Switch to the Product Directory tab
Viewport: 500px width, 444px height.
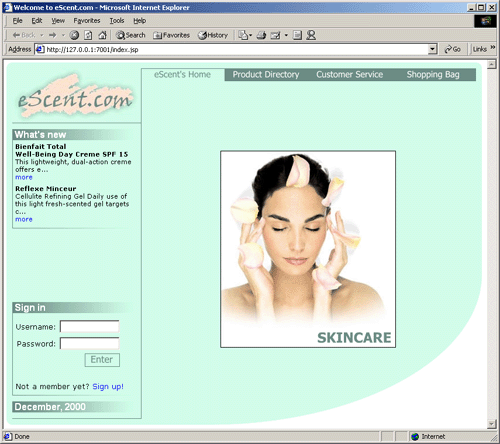pos(266,75)
